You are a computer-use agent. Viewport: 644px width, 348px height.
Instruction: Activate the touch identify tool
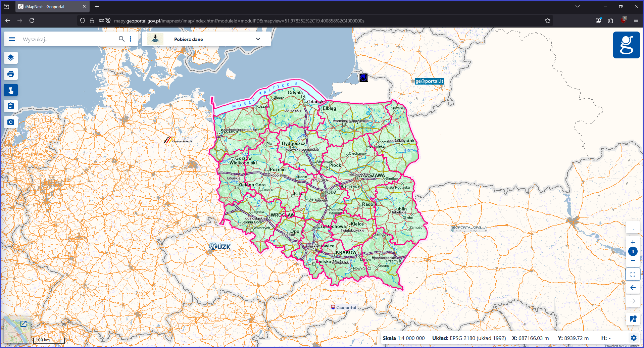point(10,90)
